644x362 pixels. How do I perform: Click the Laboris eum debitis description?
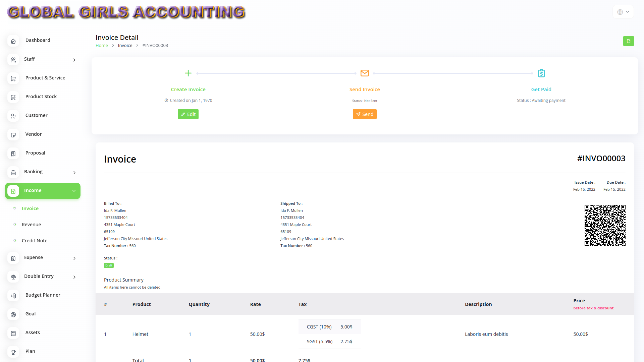(x=486, y=334)
